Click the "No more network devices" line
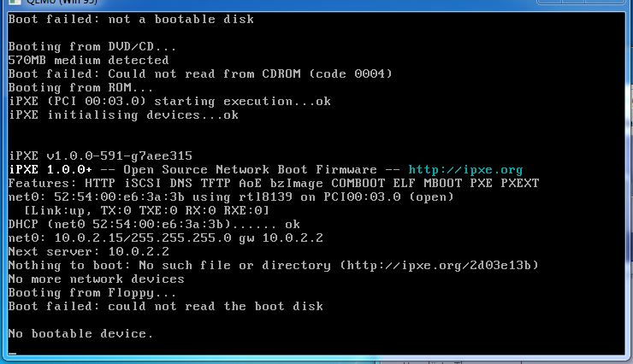Image resolution: width=633 pixels, height=364 pixels. point(96,279)
